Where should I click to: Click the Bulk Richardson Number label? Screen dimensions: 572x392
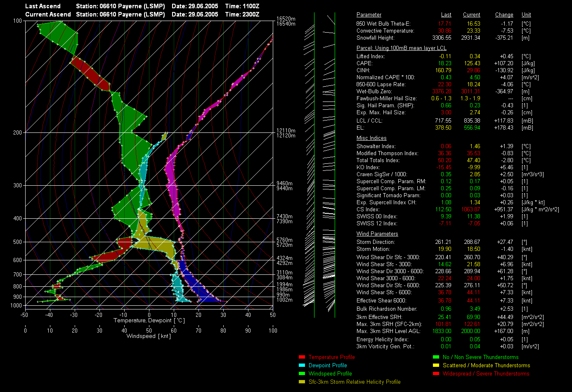tap(387, 309)
